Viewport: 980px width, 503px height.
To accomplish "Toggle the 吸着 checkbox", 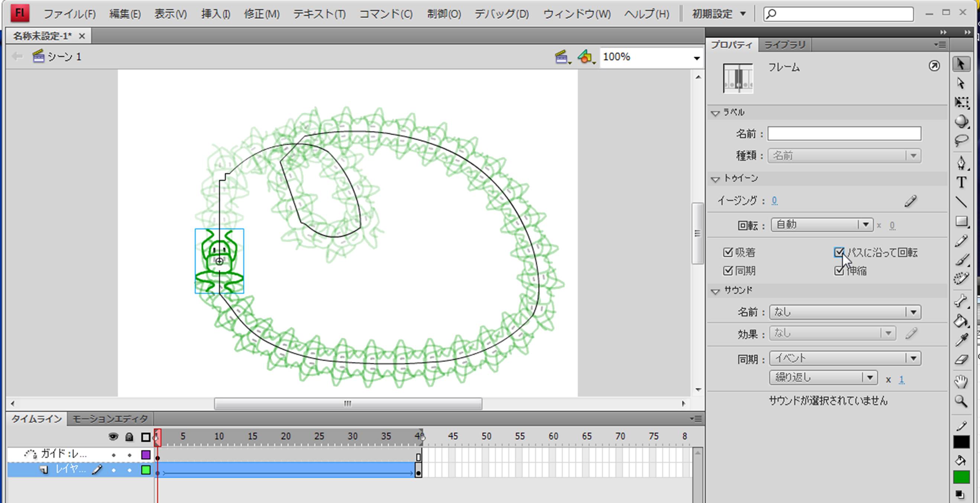I will pos(728,252).
